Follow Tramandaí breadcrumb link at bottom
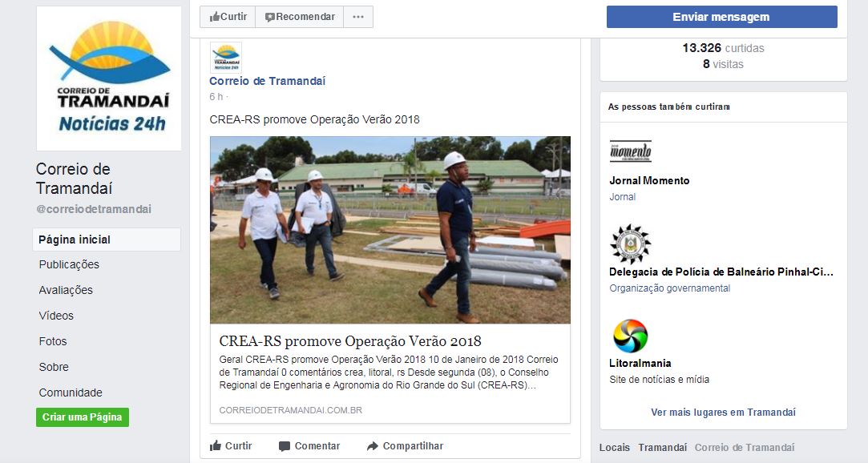 tap(663, 448)
